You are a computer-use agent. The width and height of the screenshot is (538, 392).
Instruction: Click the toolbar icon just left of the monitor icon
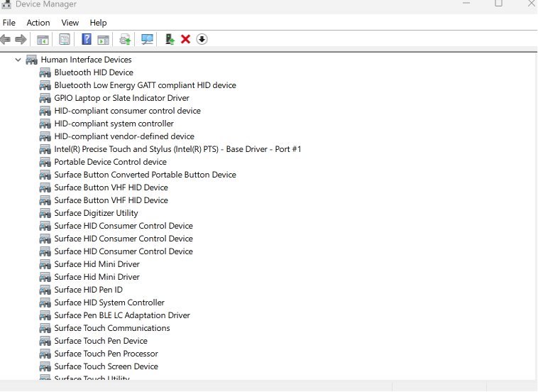tap(125, 40)
